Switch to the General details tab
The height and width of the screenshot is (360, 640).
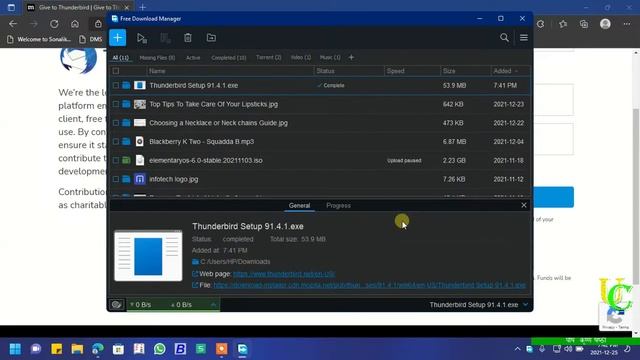coord(299,205)
